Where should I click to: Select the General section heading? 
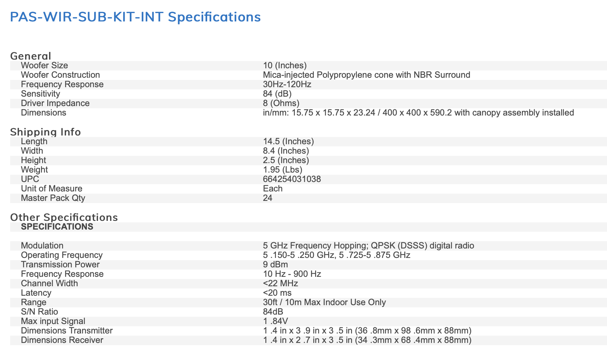(31, 56)
